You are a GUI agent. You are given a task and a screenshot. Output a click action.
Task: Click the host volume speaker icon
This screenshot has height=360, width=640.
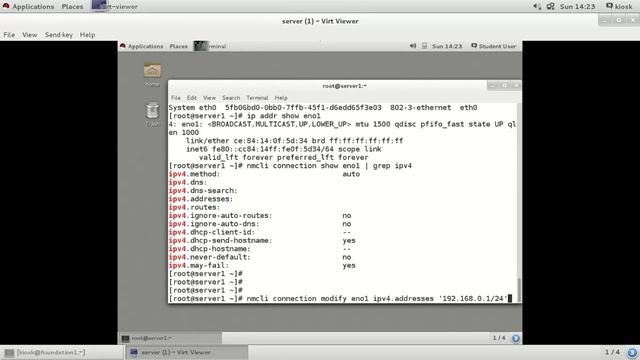click(x=537, y=7)
